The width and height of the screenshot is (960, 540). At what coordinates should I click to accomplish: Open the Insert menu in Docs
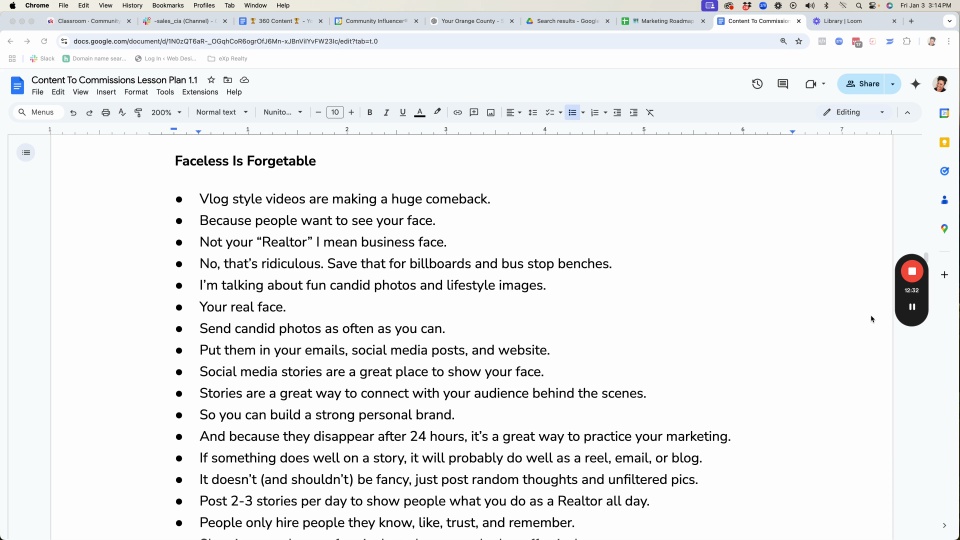coord(106,92)
